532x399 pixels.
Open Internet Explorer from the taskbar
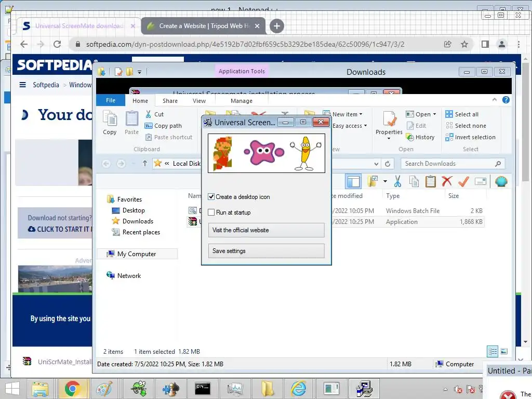pyautogui.click(x=299, y=389)
